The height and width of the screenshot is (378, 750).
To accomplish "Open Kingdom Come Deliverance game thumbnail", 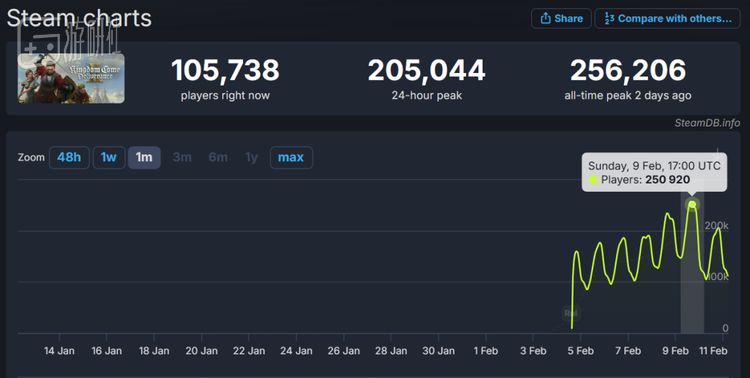I will 71,78.
